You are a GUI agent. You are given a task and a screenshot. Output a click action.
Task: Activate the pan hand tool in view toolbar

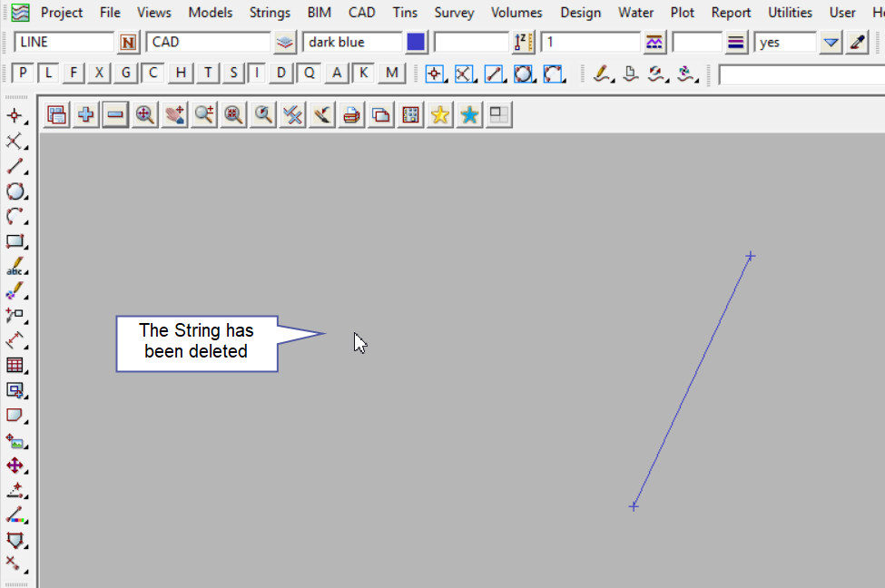[x=175, y=115]
